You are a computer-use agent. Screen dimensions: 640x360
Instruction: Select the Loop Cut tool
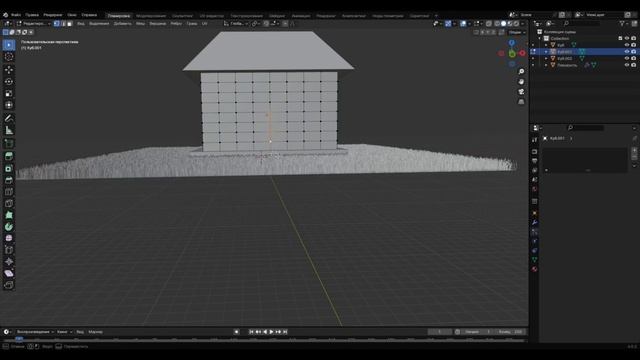pyautogui.click(x=9, y=191)
